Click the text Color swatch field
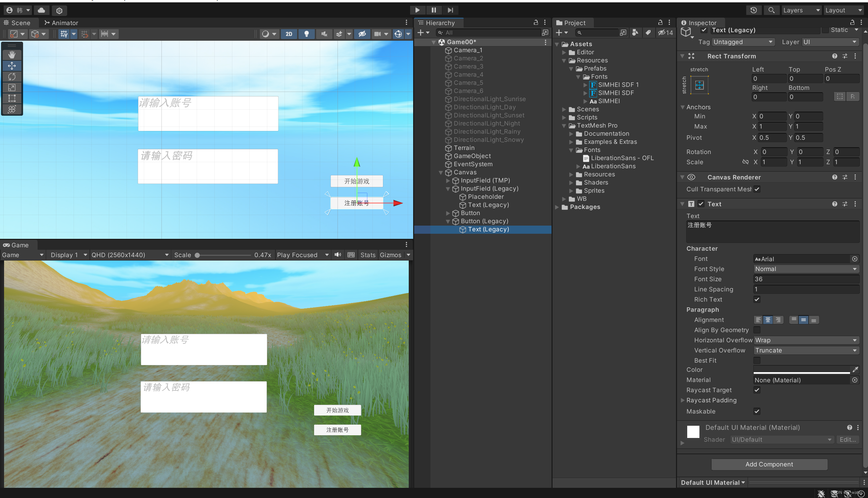This screenshot has height=498, width=868. pyautogui.click(x=801, y=370)
